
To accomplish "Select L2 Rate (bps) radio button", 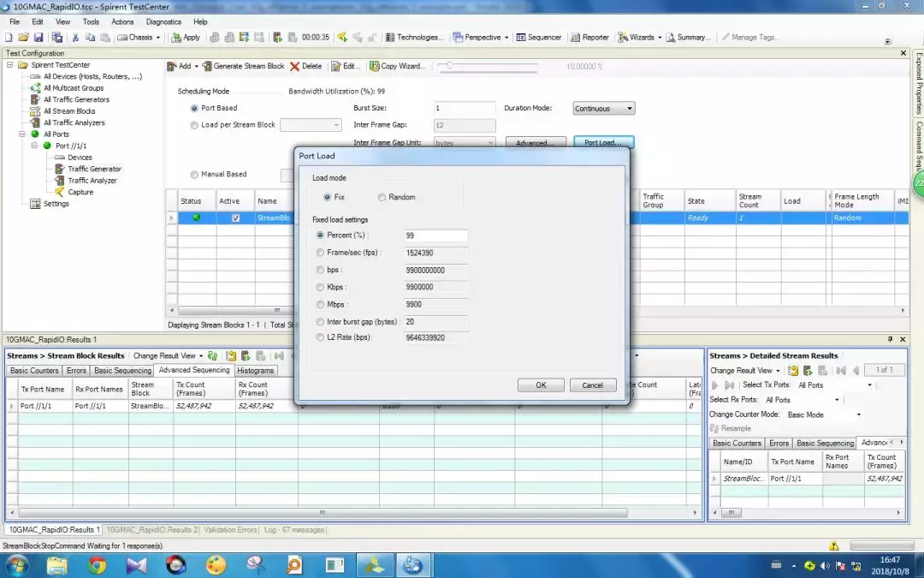I will (x=320, y=337).
